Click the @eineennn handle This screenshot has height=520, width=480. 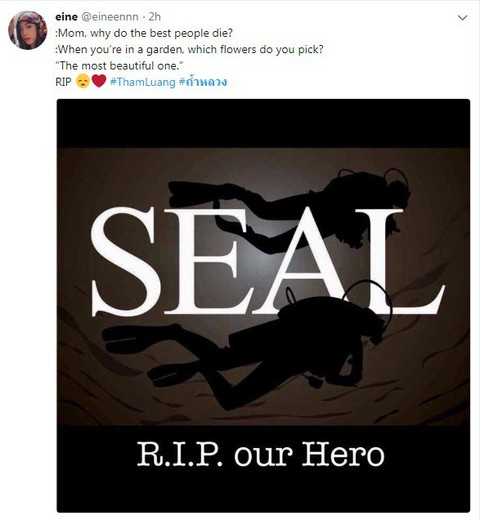click(x=110, y=17)
